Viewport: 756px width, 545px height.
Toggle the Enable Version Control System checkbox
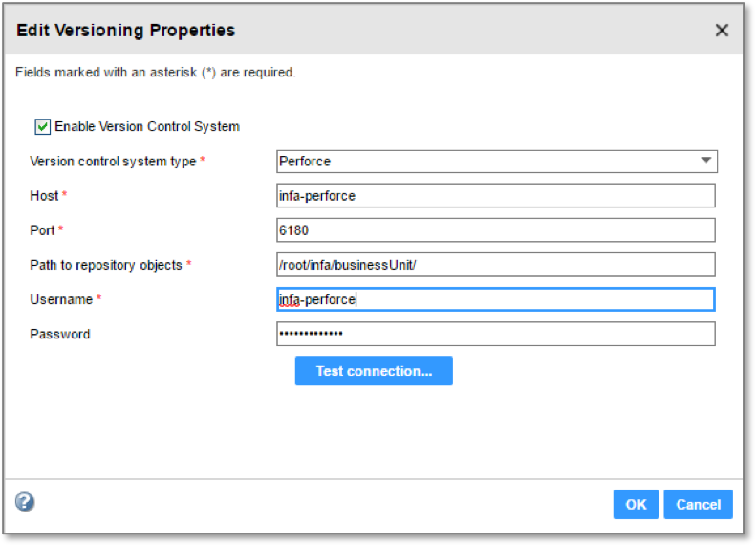43,126
